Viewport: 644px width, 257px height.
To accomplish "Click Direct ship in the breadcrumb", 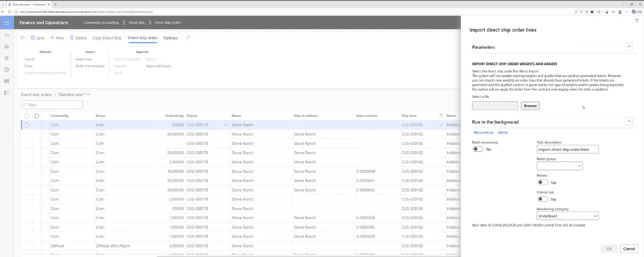I will point(136,22).
